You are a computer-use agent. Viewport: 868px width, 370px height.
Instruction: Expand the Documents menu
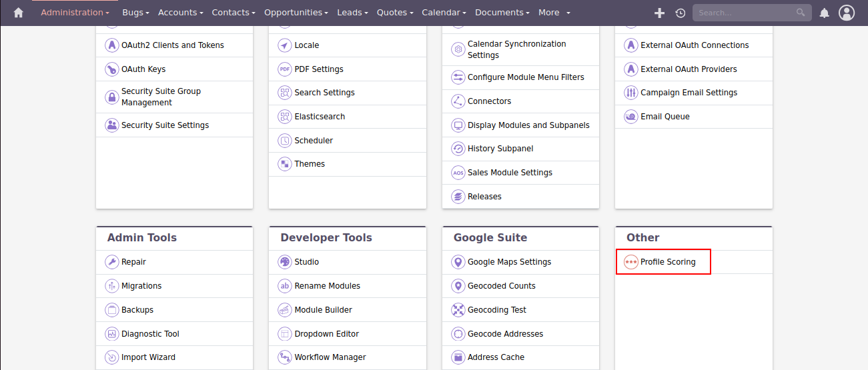coord(502,13)
